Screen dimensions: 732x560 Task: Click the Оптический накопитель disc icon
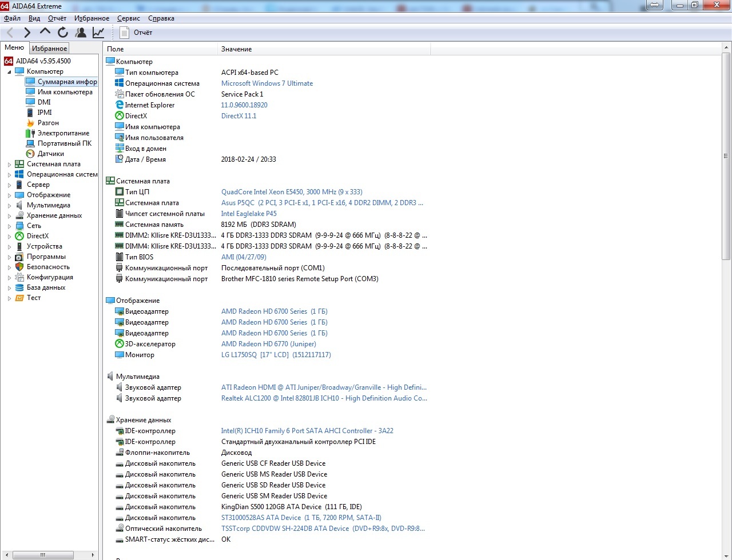(x=120, y=529)
